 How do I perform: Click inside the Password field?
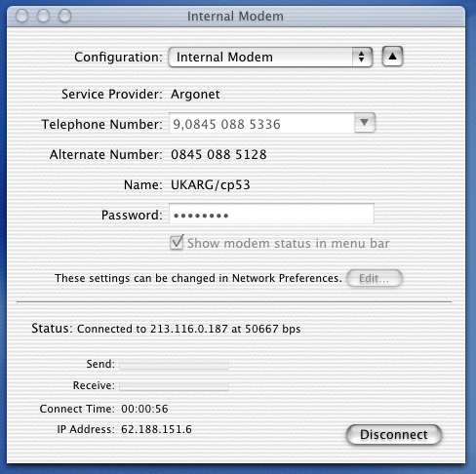click(x=271, y=214)
